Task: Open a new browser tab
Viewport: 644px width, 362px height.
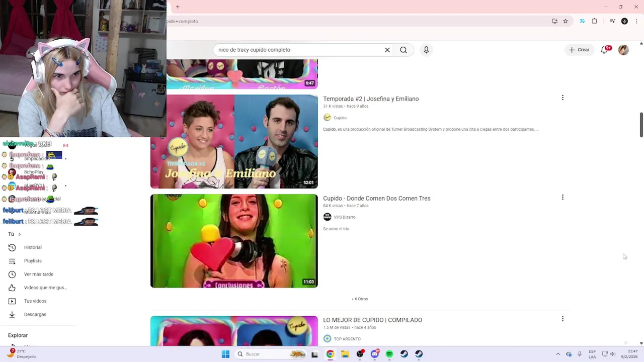Action: click(x=178, y=7)
